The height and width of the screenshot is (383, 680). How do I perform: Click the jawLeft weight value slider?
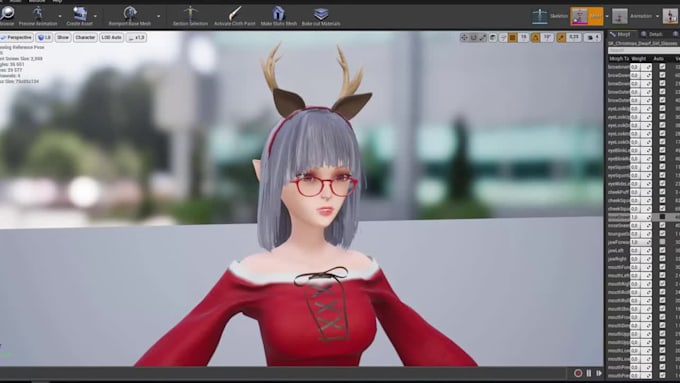641,250
